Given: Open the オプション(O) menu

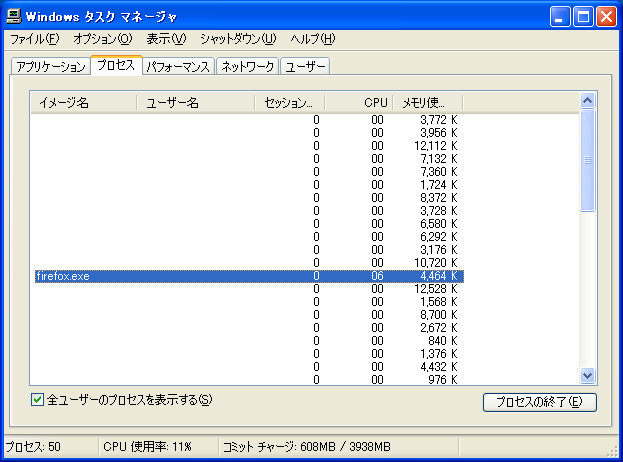Looking at the screenshot, I should (103, 39).
